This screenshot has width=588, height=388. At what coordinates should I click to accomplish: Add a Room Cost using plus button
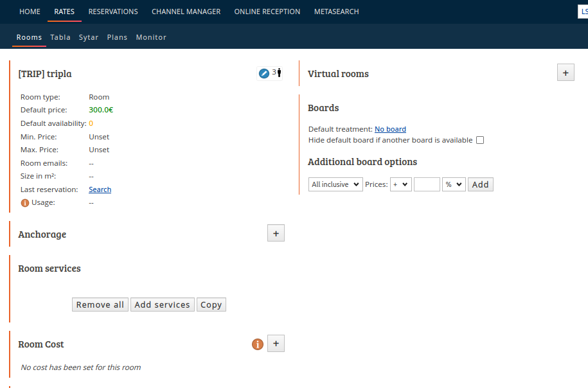[x=276, y=344]
